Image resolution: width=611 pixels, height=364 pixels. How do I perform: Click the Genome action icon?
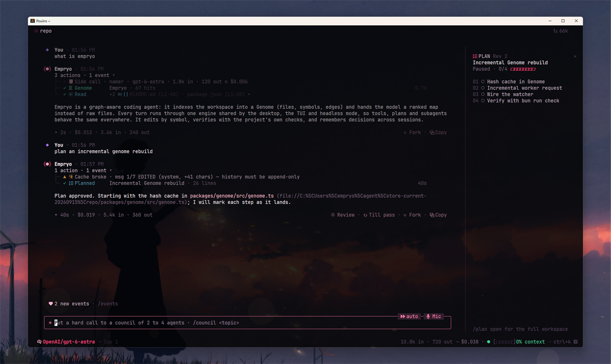[71, 88]
